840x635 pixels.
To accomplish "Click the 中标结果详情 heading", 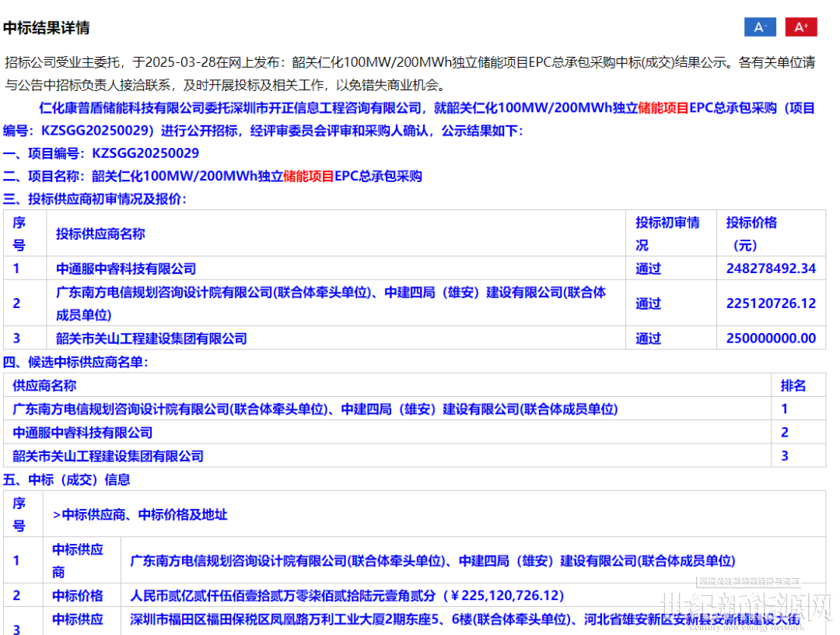I will [47, 28].
